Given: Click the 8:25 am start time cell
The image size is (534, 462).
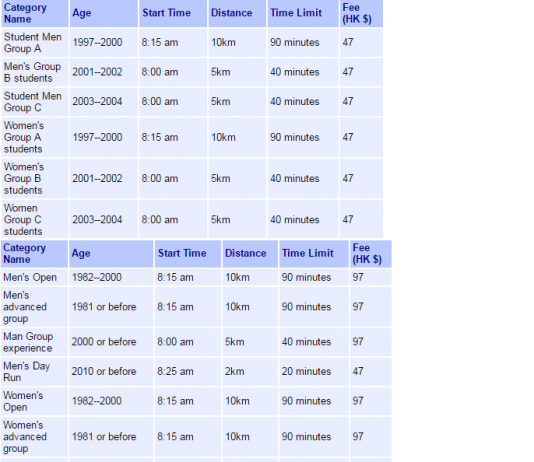Looking at the screenshot, I should pyautogui.click(x=188, y=371).
